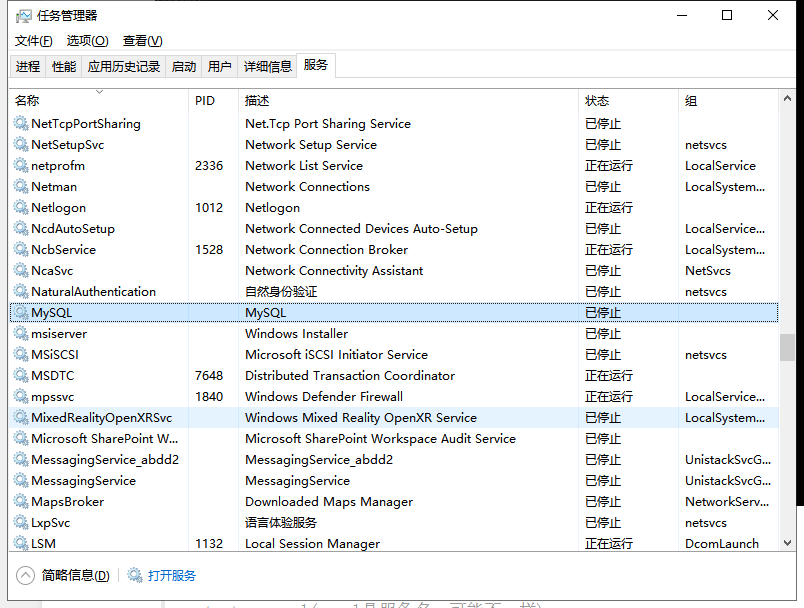Click the gear icon next to 打开服务
The height and width of the screenshot is (608, 804).
[136, 575]
